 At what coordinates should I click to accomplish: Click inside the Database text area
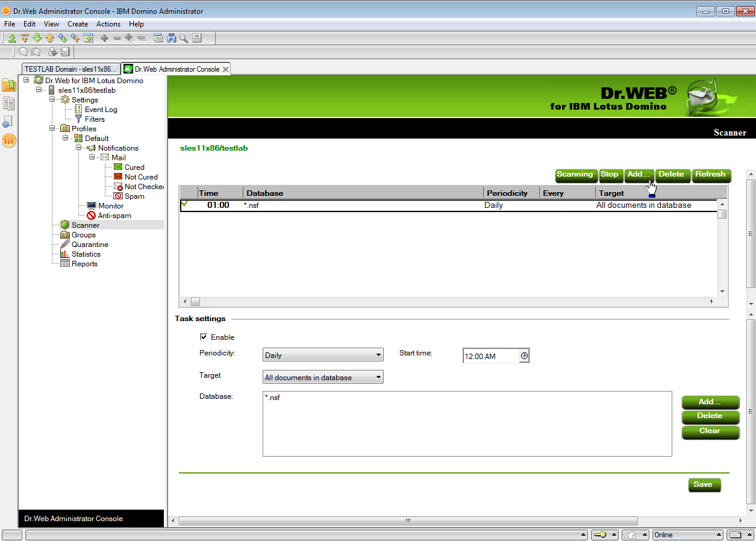[x=467, y=424]
